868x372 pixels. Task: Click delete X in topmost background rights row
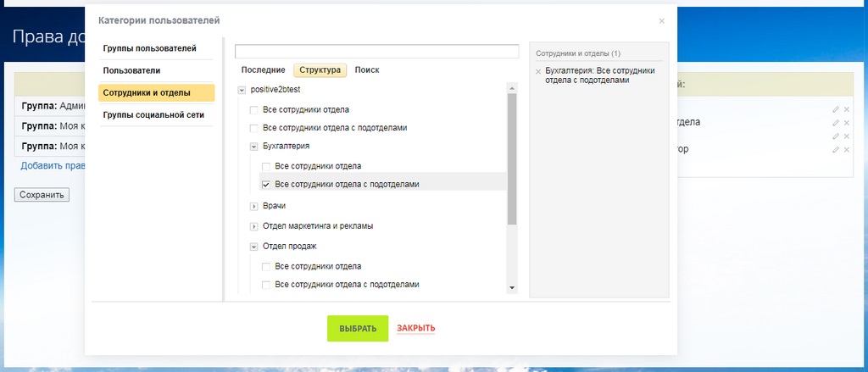click(847, 109)
